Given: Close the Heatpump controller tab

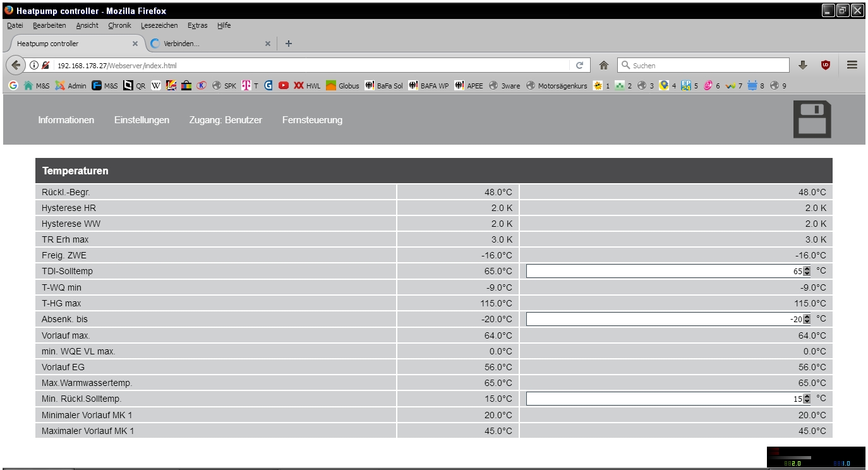Looking at the screenshot, I should click(135, 44).
